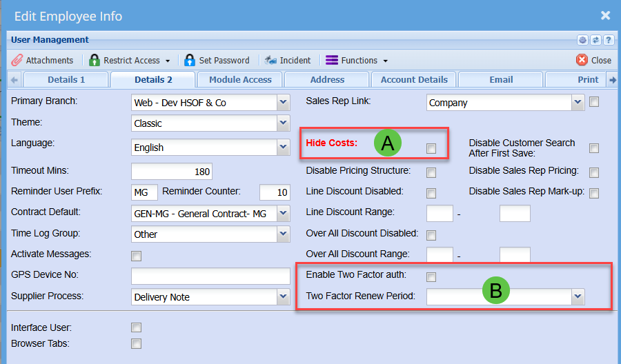
Task: Click the blue Set Password padlock icon
Action: [x=189, y=60]
